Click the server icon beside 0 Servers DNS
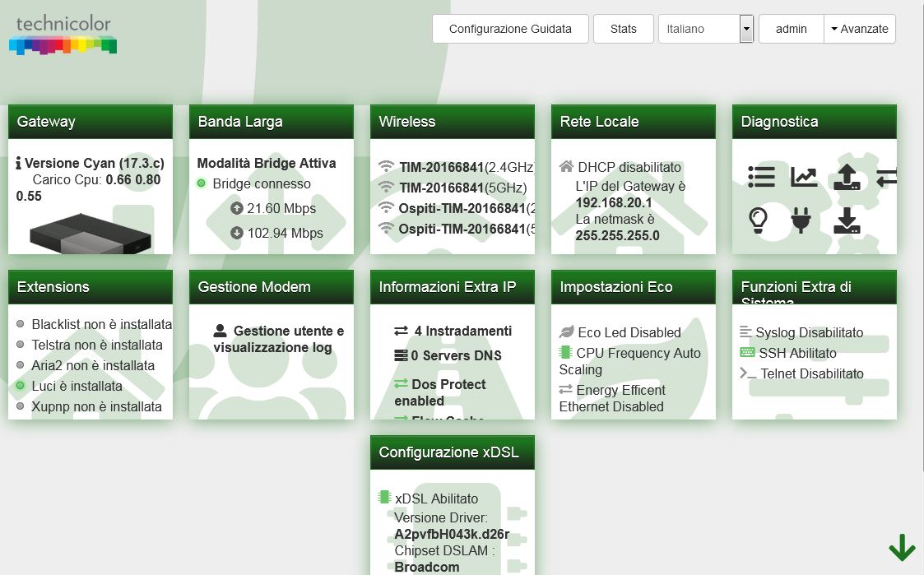This screenshot has height=575, width=924. pyautogui.click(x=402, y=355)
